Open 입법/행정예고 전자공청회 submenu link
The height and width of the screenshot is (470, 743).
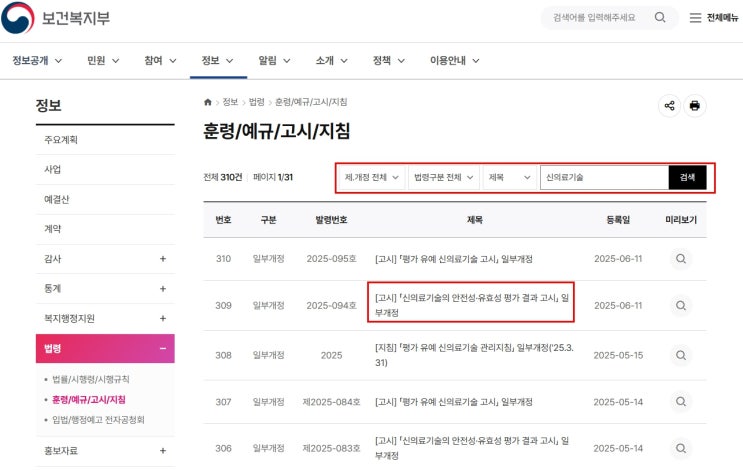point(98,420)
